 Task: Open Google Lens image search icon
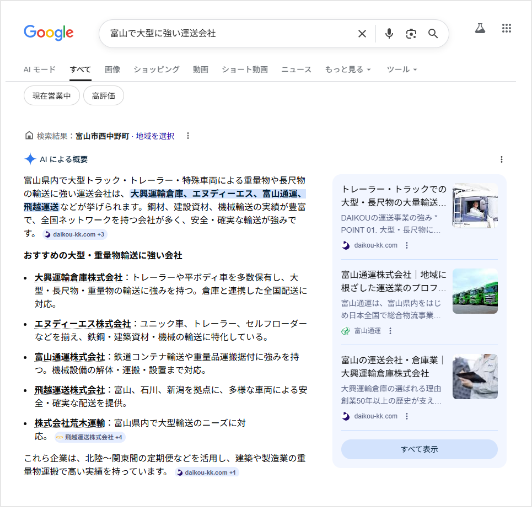[411, 34]
